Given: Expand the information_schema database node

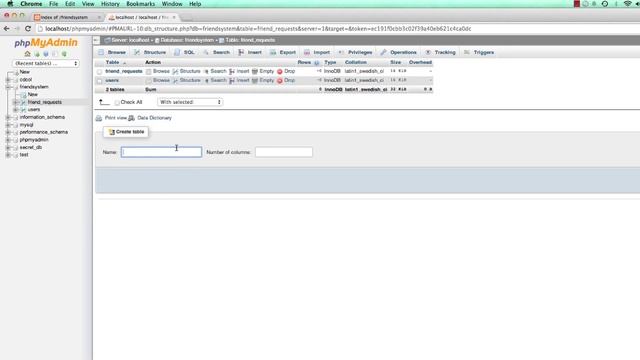Looking at the screenshot, I should click(8, 118).
